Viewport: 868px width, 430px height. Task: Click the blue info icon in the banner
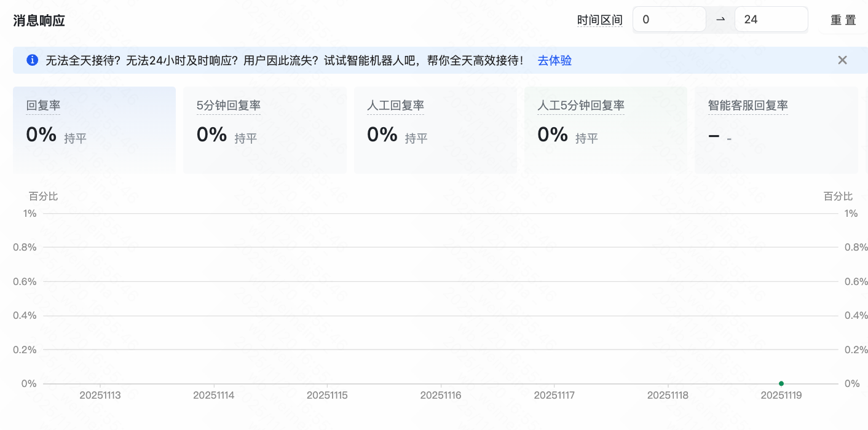pyautogui.click(x=32, y=60)
